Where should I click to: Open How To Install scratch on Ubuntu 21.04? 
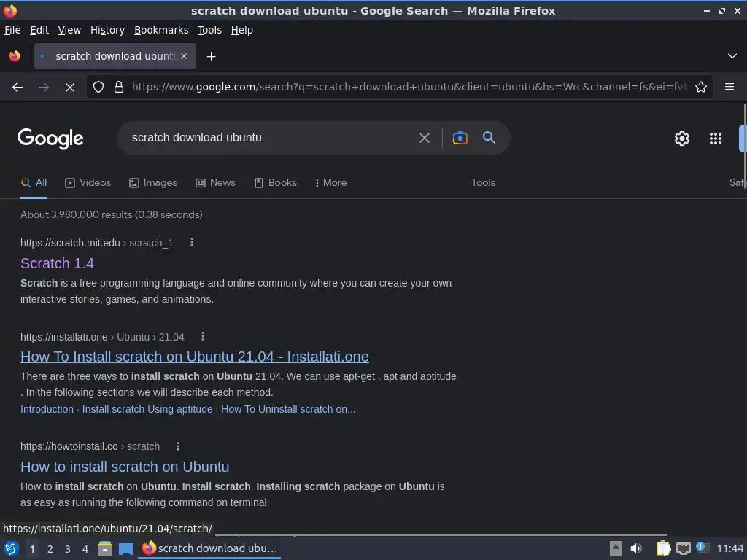[194, 357]
